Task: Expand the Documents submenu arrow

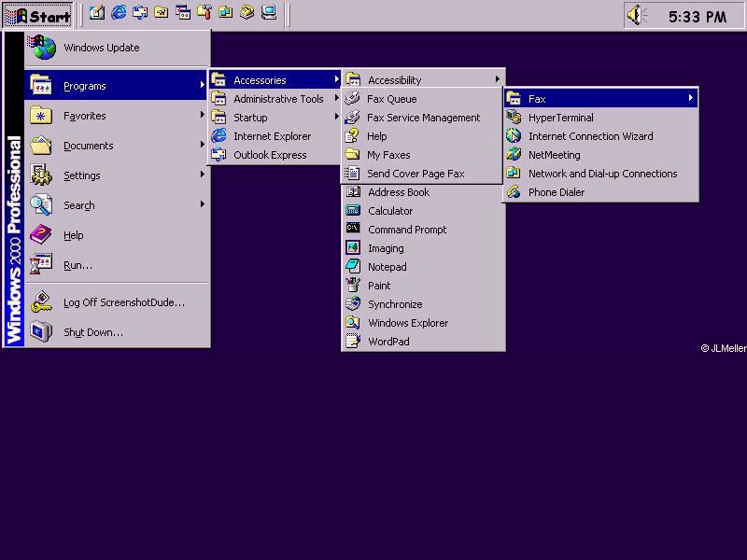Action: (202, 145)
